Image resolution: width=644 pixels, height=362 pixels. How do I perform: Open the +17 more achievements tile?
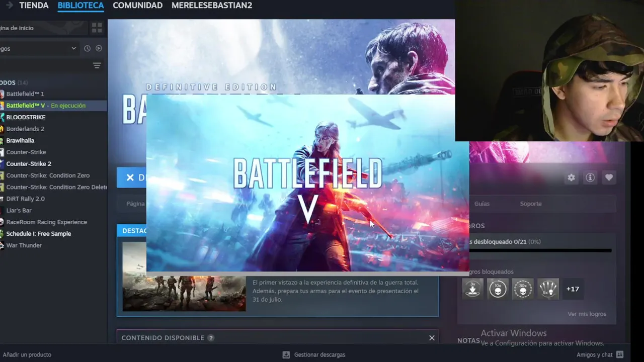(573, 289)
